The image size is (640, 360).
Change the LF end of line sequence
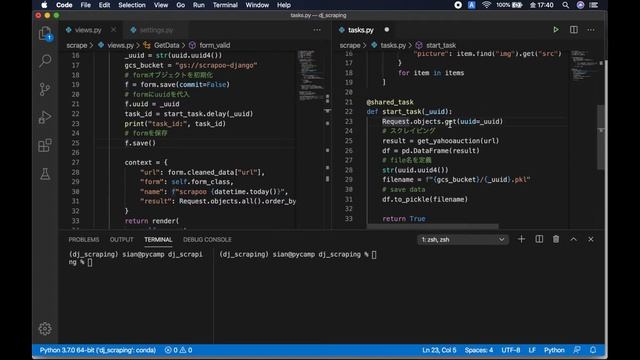[532, 350]
